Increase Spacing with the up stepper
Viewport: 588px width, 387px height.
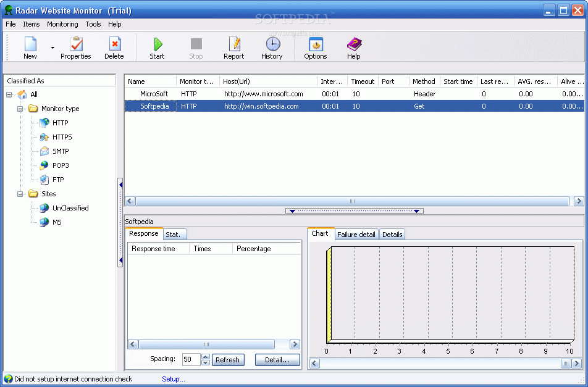point(206,357)
